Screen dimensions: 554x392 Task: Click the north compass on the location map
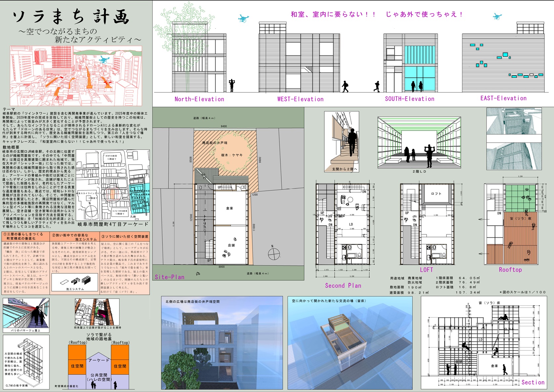click(92, 209)
